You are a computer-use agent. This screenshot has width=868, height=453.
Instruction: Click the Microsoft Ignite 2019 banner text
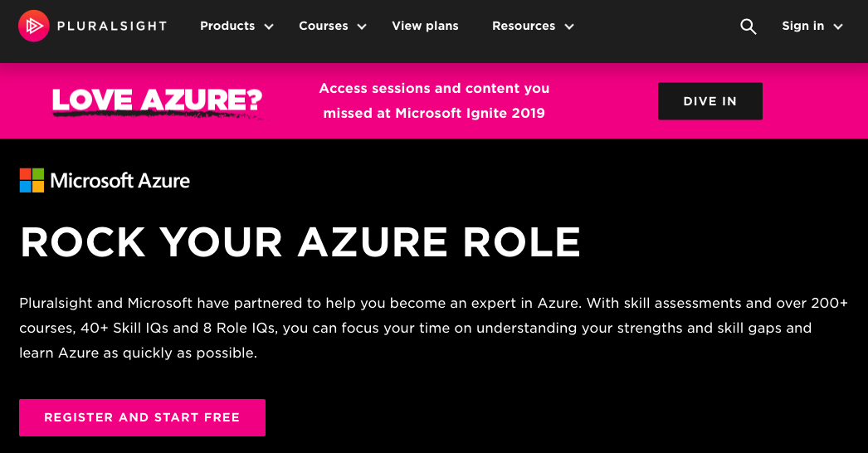pos(434,113)
